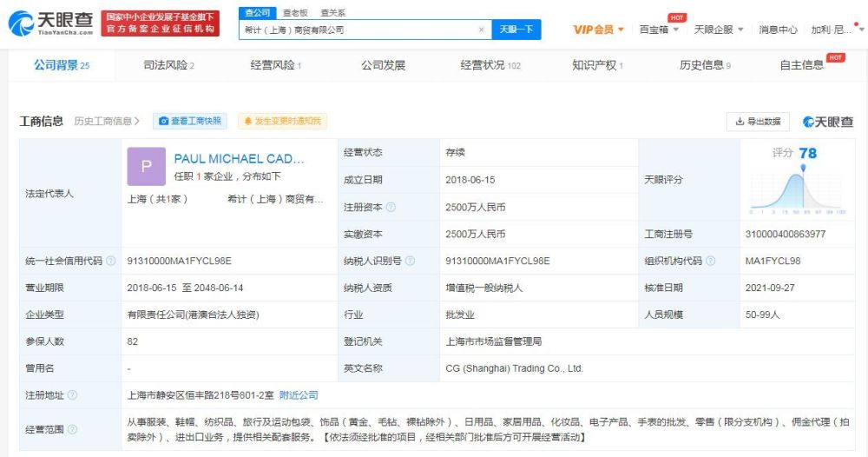Select the 司法风险 tab
This screenshot has height=457, width=868.
(168, 65)
